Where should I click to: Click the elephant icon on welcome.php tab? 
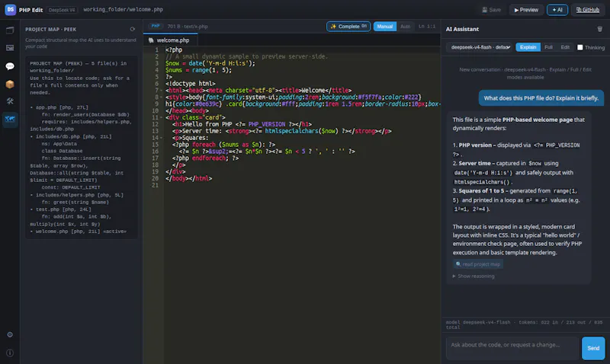tap(151, 40)
